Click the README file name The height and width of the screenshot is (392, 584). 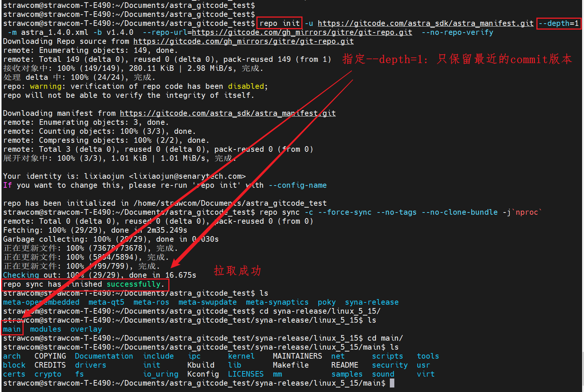click(344, 365)
